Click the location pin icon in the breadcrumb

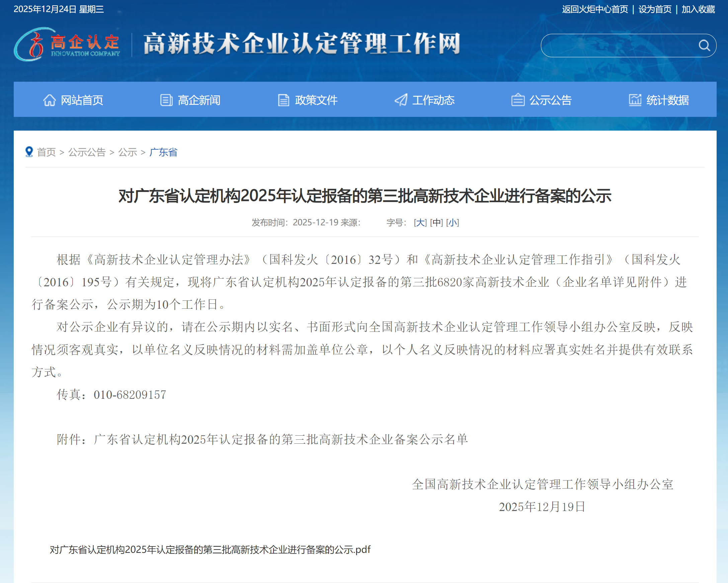[29, 152]
